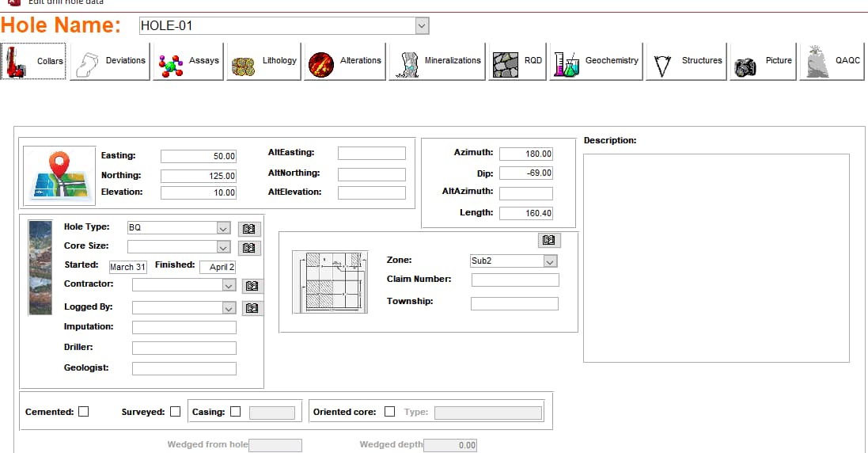Go to the Mineralizations section
868x453 pixels.
tap(437, 61)
